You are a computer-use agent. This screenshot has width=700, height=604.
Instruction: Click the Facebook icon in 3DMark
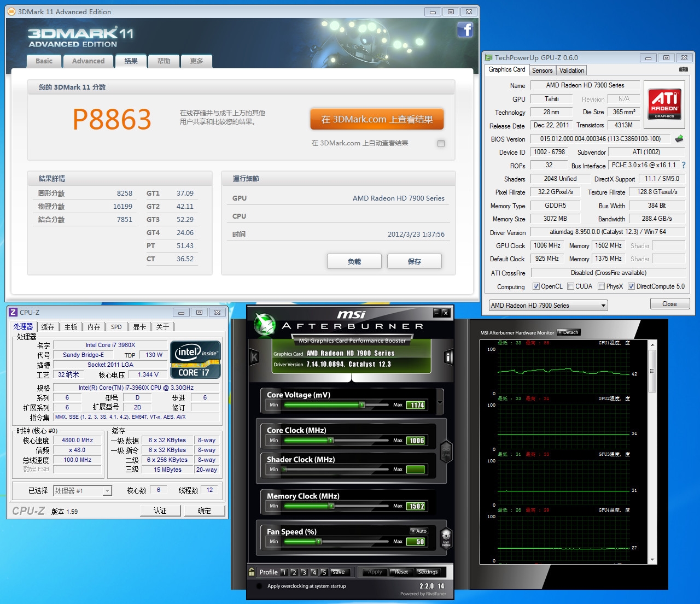tap(465, 30)
